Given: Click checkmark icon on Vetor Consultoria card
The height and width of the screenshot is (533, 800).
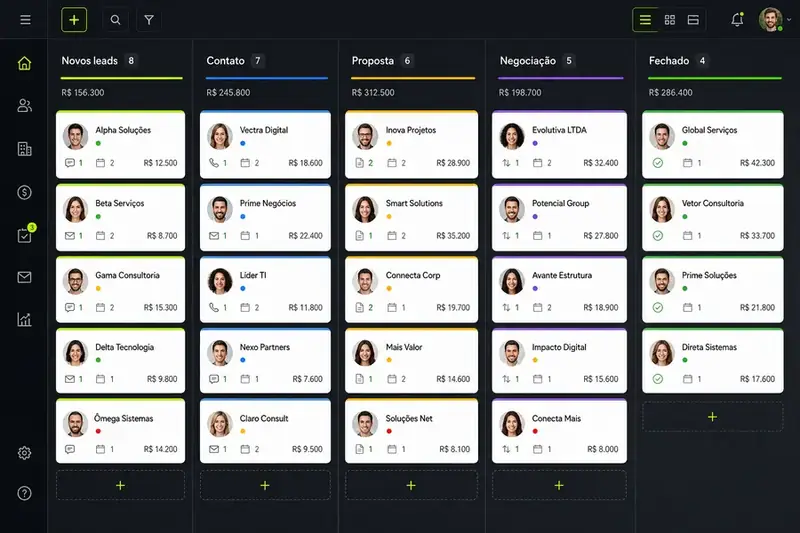Looking at the screenshot, I should pyautogui.click(x=658, y=236).
